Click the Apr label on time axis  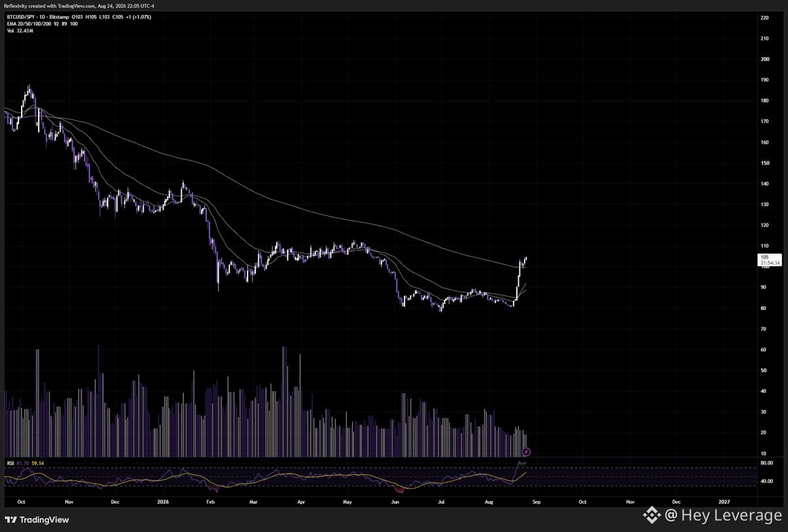click(x=301, y=501)
